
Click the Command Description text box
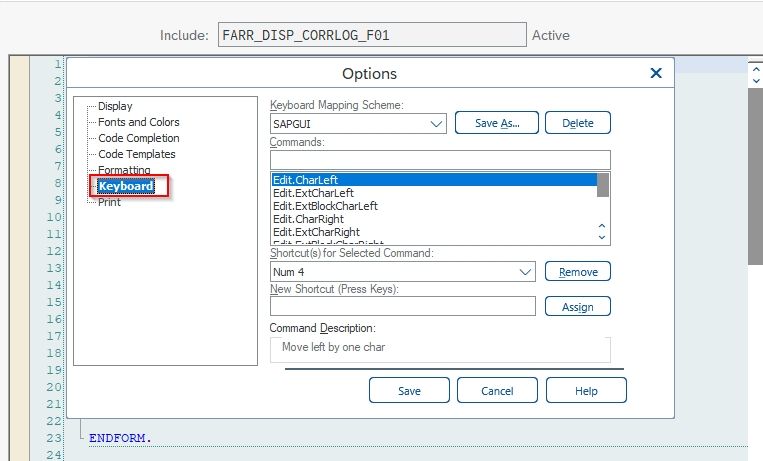click(440, 350)
